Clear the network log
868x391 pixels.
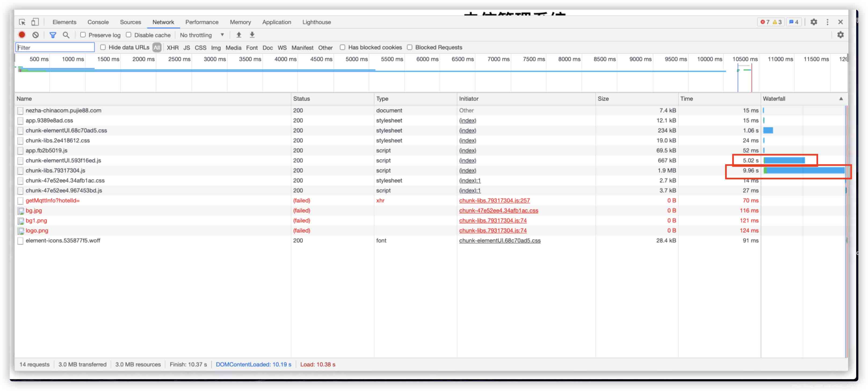[35, 35]
